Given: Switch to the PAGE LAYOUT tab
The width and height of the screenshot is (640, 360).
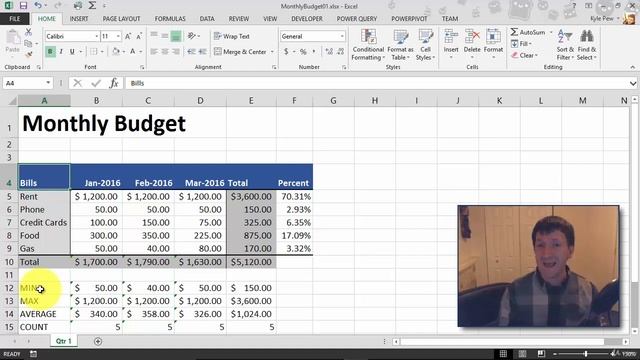Looking at the screenshot, I should click(121, 19).
